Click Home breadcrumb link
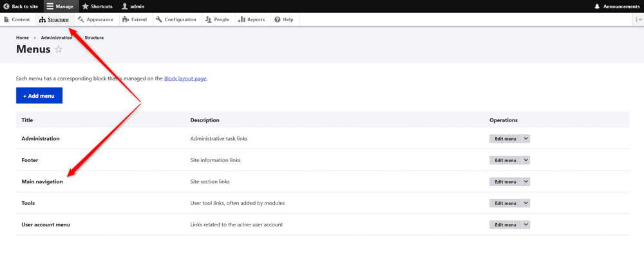Screen dimensions: 644x256 (x=22, y=38)
